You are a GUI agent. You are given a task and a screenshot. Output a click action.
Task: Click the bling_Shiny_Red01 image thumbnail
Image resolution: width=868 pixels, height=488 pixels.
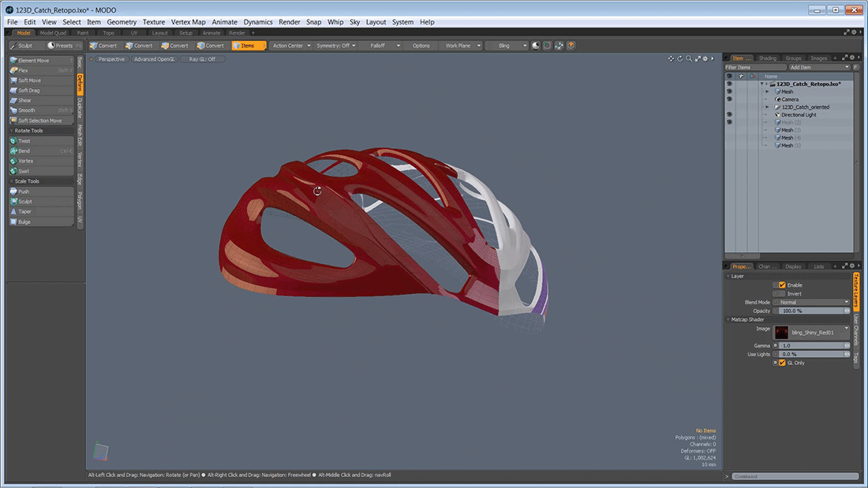781,332
